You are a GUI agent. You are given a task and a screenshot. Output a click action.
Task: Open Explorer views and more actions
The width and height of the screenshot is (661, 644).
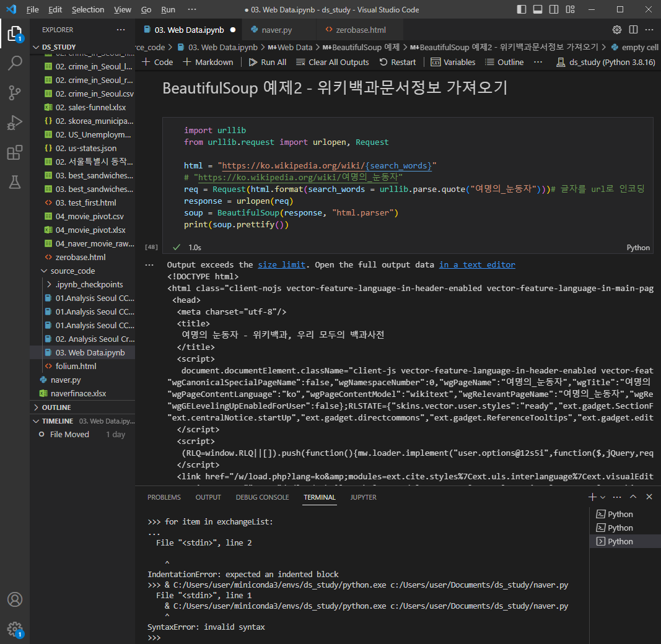121,30
